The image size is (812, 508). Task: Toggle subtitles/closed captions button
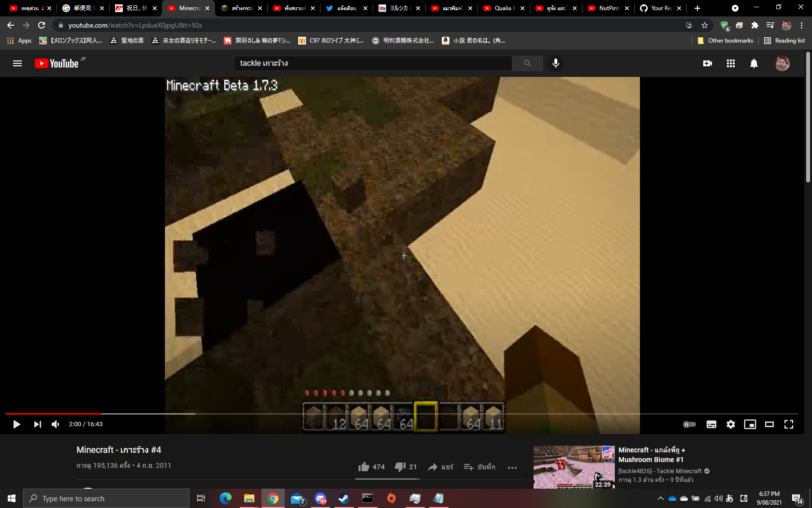click(711, 424)
